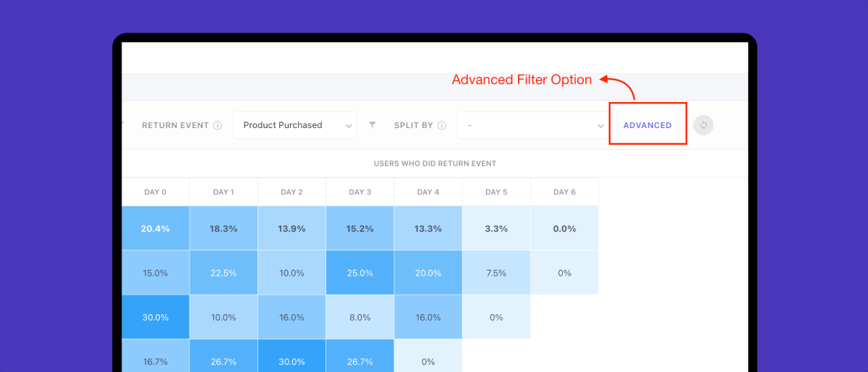Click the 30.0% cell under Day 0
The width and height of the screenshot is (868, 372).
(156, 317)
